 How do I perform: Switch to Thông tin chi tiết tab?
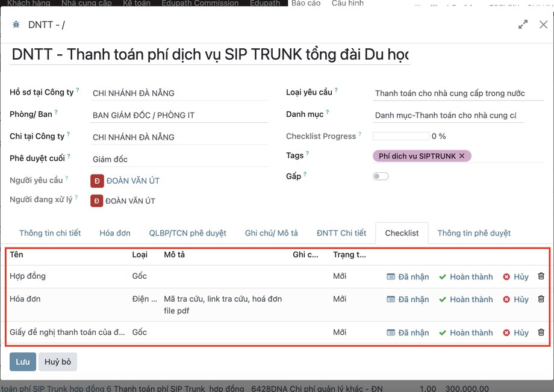tap(50, 233)
